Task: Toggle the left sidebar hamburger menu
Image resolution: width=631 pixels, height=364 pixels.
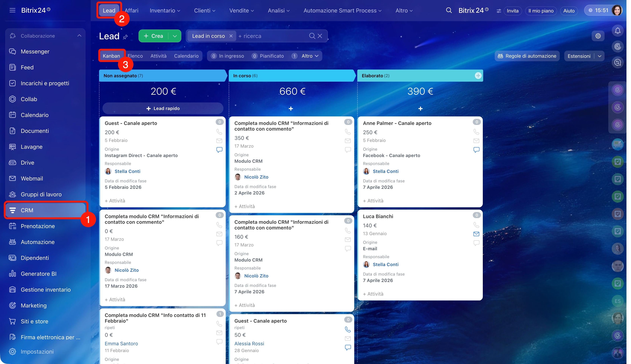Action: (12, 10)
